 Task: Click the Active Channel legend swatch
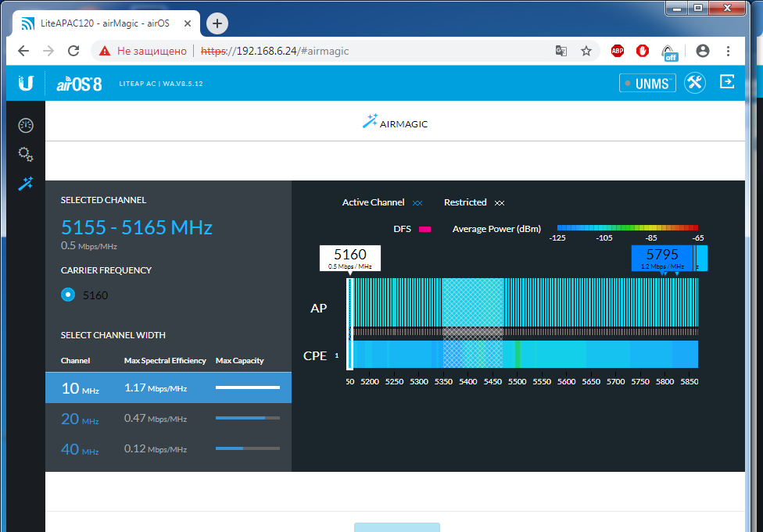(x=417, y=203)
